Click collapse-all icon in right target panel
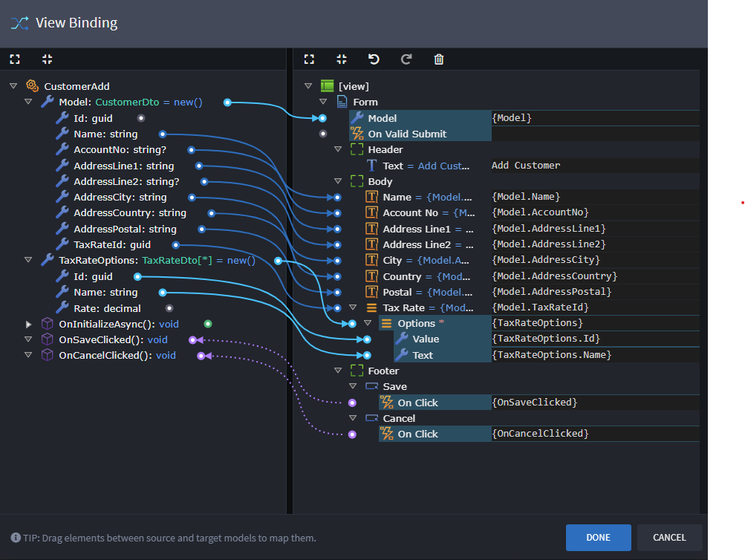This screenshot has width=745, height=560. click(342, 59)
